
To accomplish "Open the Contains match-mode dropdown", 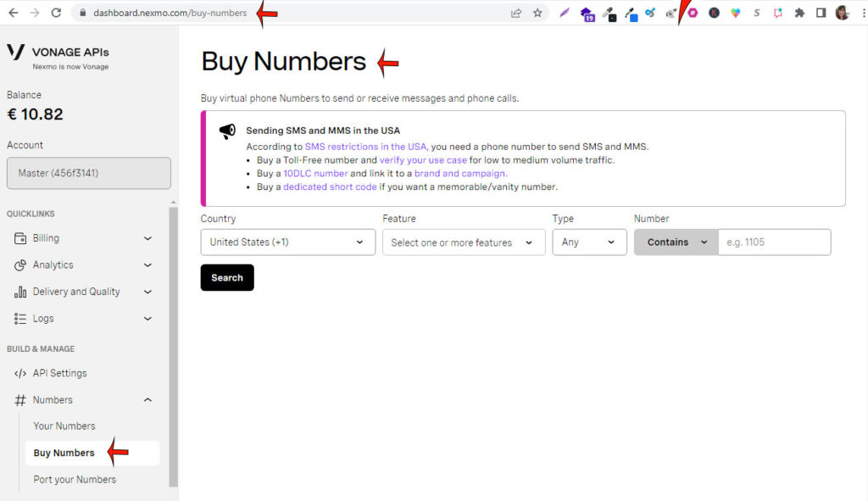I will click(676, 242).
